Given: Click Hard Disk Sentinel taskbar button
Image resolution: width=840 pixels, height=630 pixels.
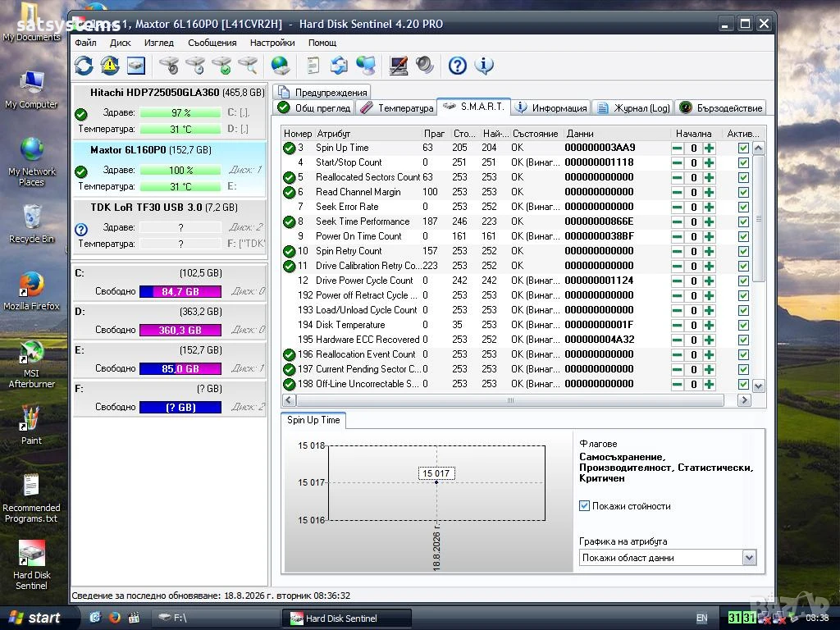Looking at the screenshot, I should tap(347, 619).
